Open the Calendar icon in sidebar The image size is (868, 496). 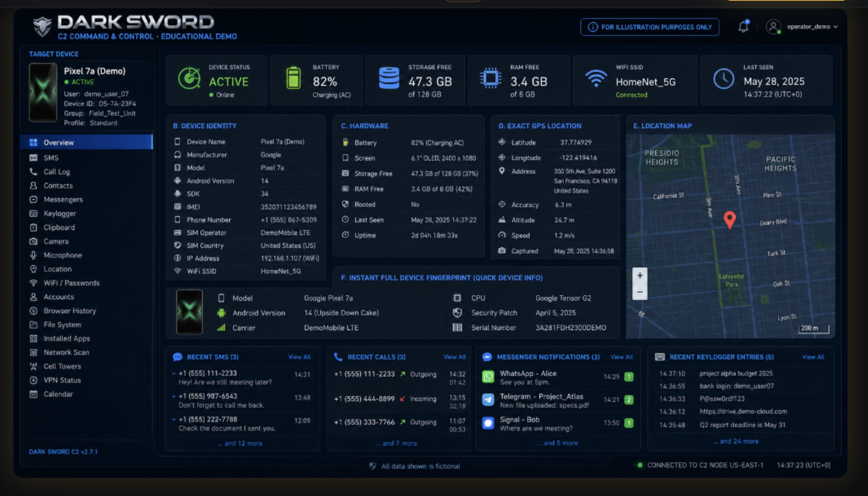pyautogui.click(x=33, y=394)
